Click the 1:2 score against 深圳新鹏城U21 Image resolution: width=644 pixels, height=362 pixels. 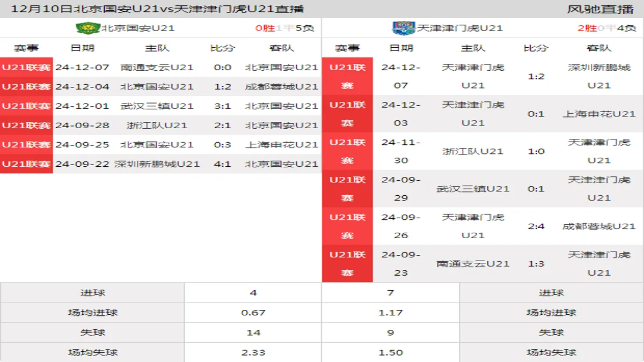tap(536, 76)
